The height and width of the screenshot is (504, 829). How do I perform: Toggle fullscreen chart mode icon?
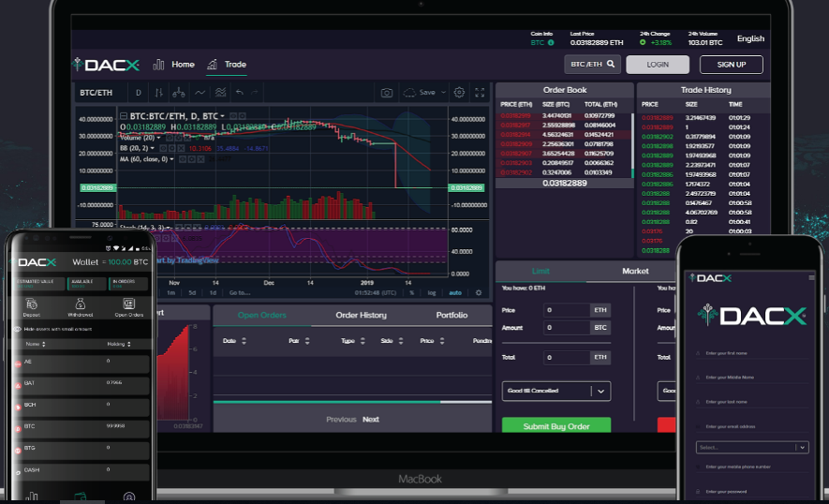480,93
